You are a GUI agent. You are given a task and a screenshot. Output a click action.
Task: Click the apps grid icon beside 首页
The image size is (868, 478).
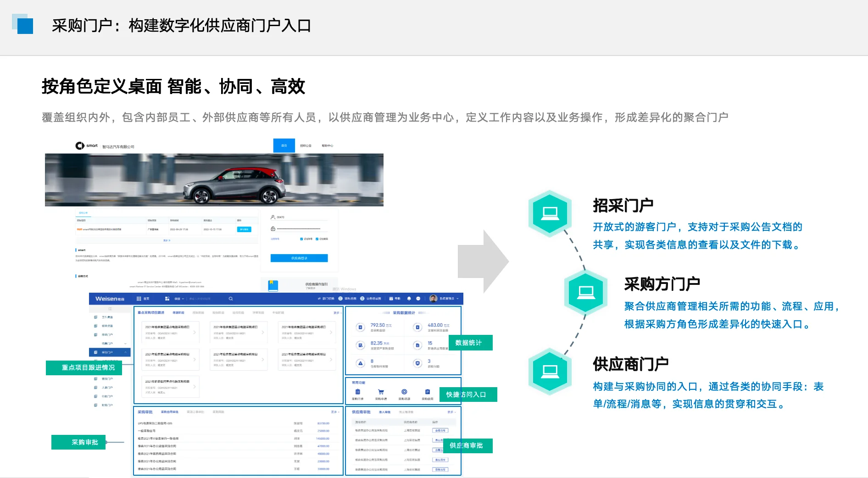(139, 299)
